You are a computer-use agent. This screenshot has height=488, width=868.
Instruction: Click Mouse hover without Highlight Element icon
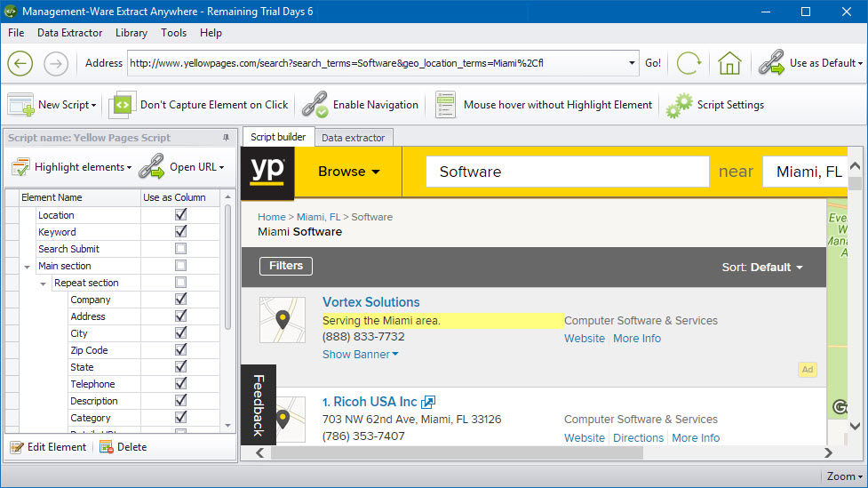(445, 105)
